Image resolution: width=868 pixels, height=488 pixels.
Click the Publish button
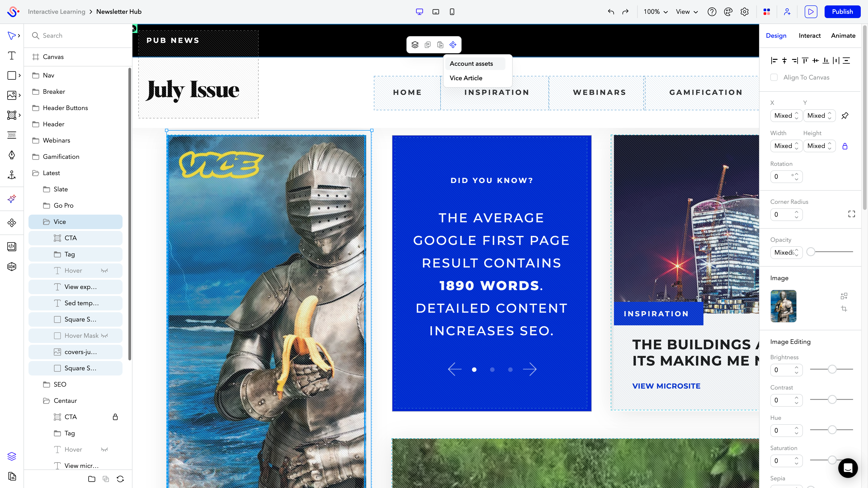point(842,12)
